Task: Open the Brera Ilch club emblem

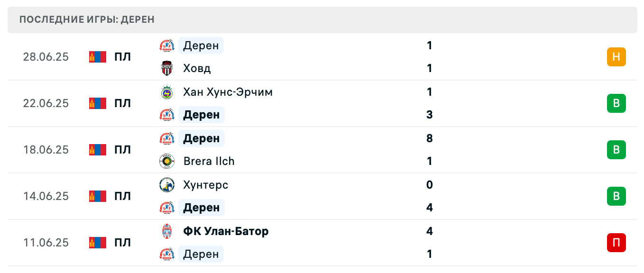Action: click(x=167, y=161)
